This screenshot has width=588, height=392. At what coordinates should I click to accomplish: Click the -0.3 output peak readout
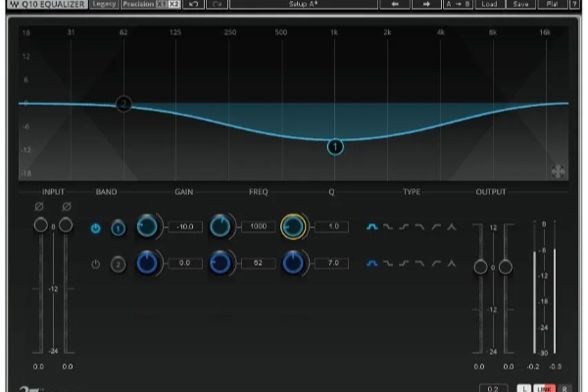pyautogui.click(x=556, y=367)
